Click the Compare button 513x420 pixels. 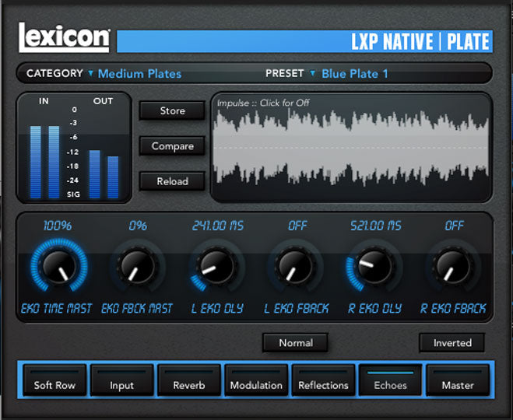tap(172, 146)
